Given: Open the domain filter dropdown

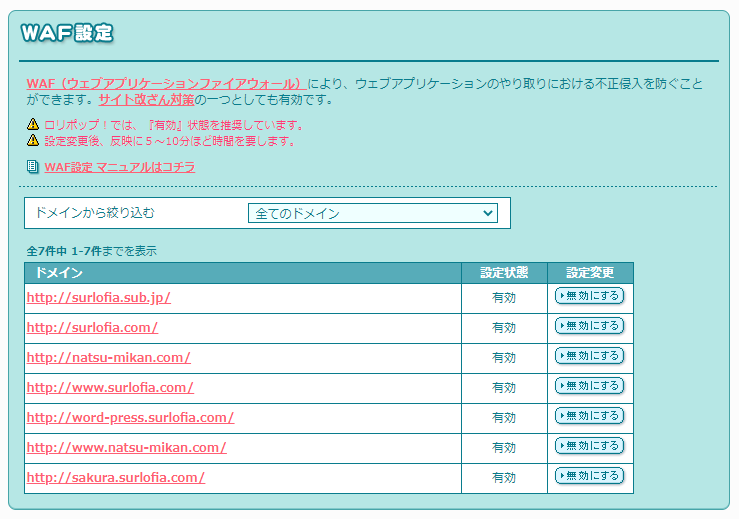Looking at the screenshot, I should click(x=372, y=213).
